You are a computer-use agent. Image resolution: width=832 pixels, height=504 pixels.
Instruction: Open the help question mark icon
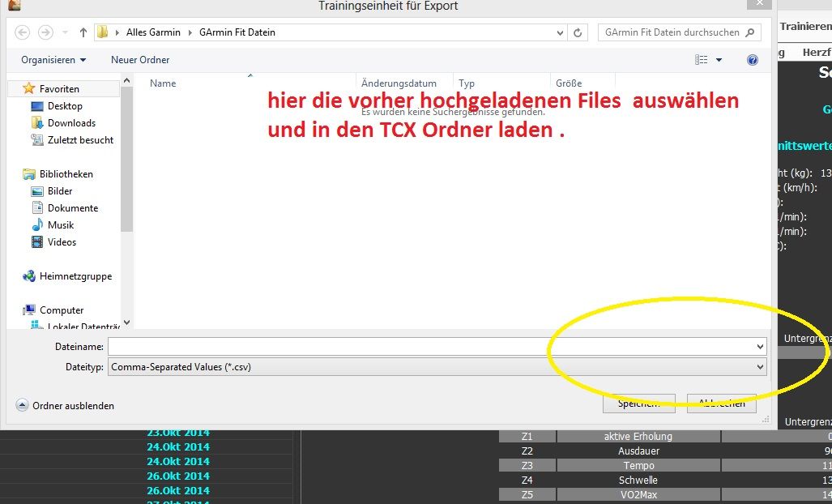[x=753, y=60]
